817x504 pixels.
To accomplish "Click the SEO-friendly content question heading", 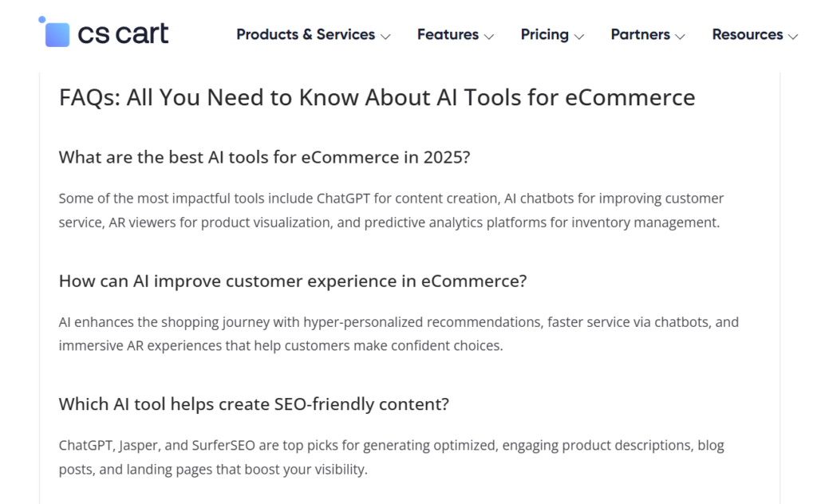I will click(x=255, y=404).
